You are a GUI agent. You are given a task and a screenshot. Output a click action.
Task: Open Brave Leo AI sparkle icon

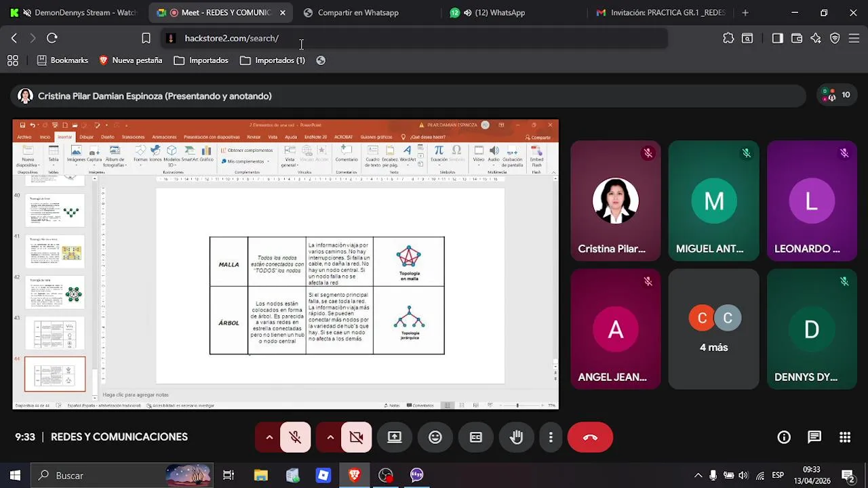coord(816,38)
